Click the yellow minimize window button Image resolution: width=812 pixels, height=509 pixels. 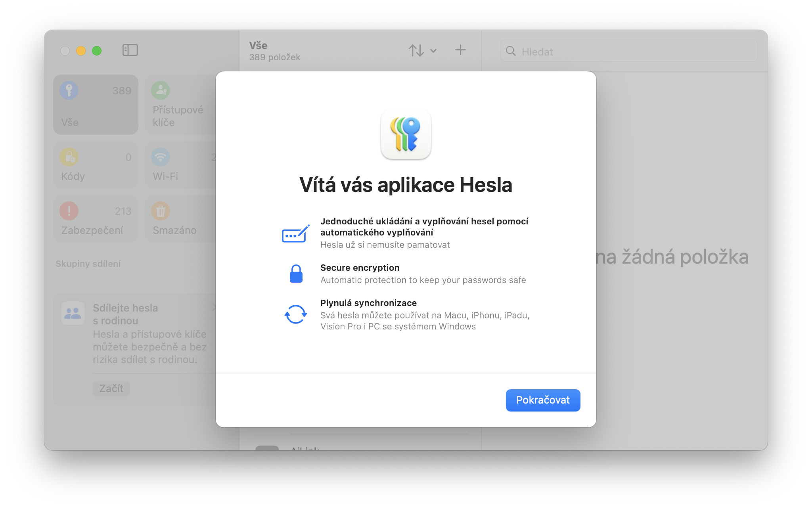tap(81, 51)
